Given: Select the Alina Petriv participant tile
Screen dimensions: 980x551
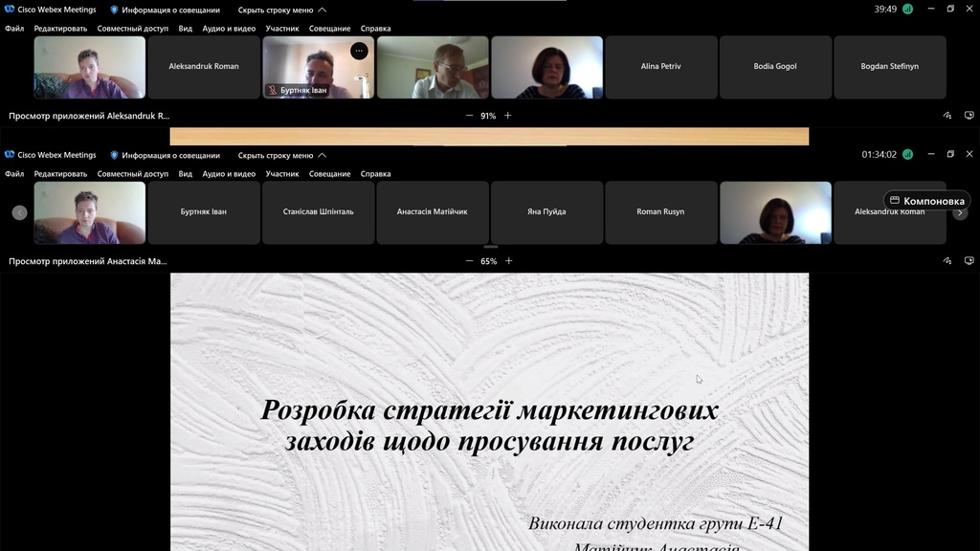Looking at the screenshot, I should point(661,67).
